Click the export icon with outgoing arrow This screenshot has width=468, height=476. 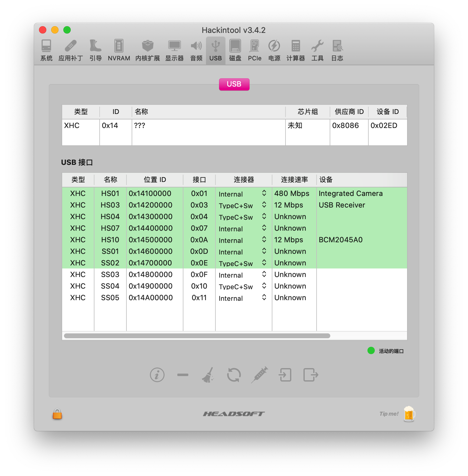tap(311, 375)
